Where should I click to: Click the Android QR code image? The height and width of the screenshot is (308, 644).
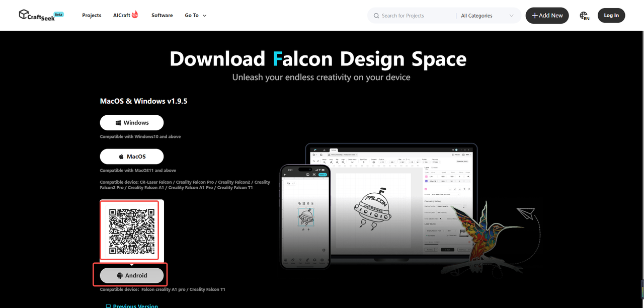point(132,230)
